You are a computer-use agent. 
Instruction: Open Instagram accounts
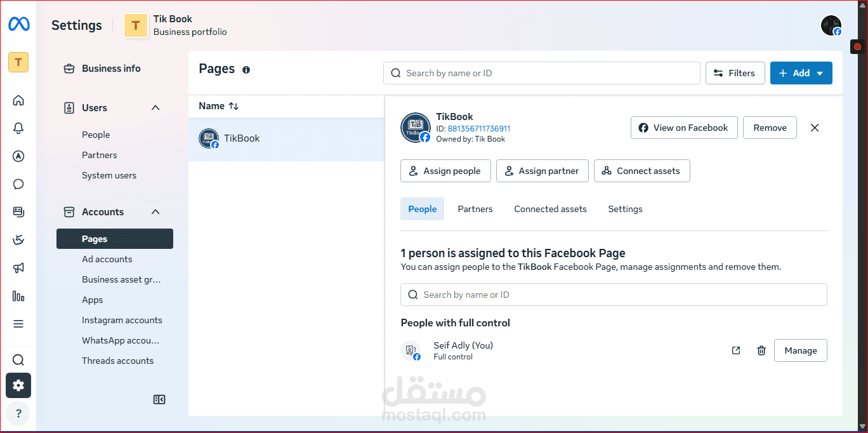pos(122,320)
